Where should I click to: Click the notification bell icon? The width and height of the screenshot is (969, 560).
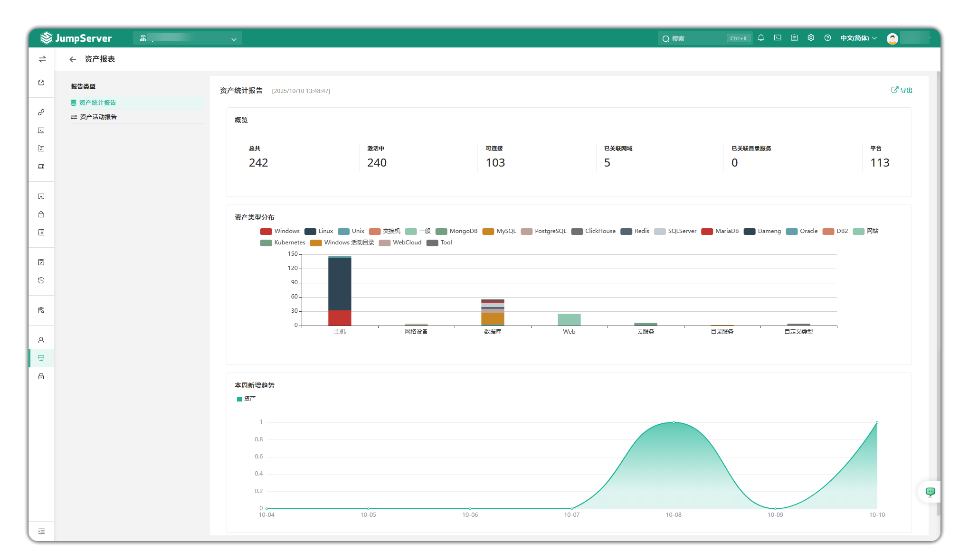click(761, 38)
